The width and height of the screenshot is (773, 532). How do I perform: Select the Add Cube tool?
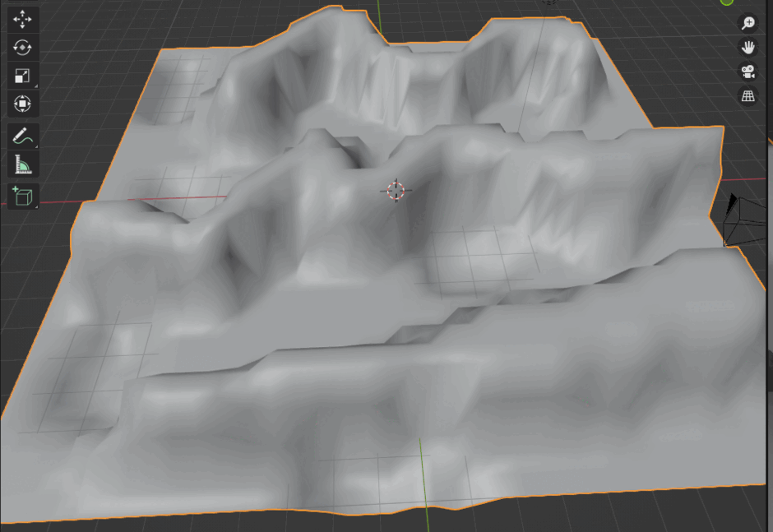pyautogui.click(x=23, y=197)
